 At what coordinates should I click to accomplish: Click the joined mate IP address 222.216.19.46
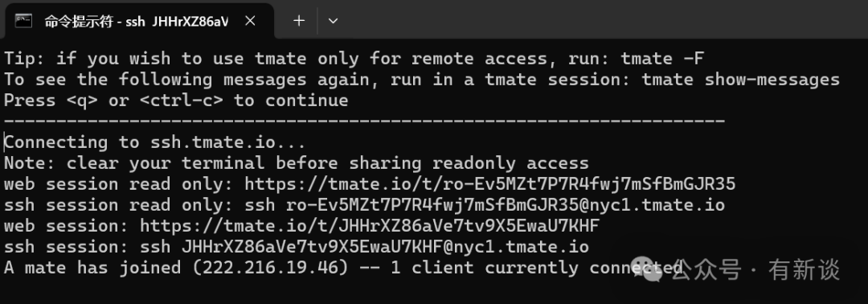point(266,268)
